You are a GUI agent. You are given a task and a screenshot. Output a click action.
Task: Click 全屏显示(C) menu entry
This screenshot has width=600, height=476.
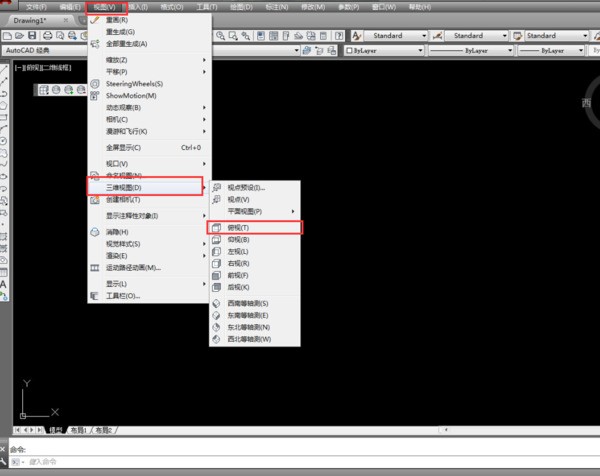pyautogui.click(x=130, y=147)
